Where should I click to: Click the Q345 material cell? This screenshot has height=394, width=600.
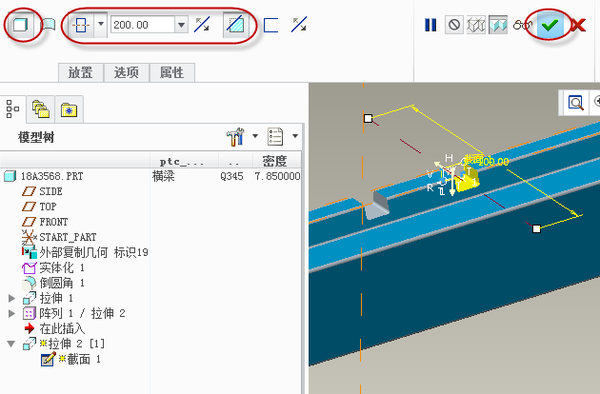click(232, 176)
